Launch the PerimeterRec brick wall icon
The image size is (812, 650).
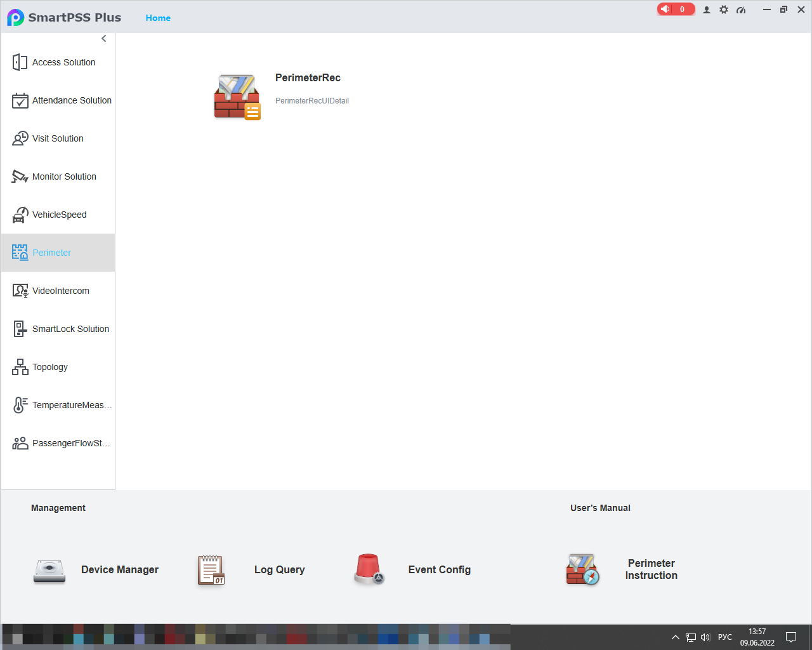[x=237, y=97]
